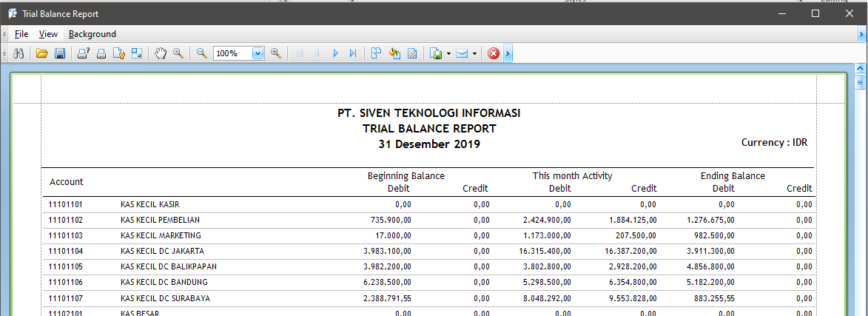This screenshot has width=868, height=316.
Task: Click KAS KECIL DC JAKARTA row name
Action: coord(162,251)
